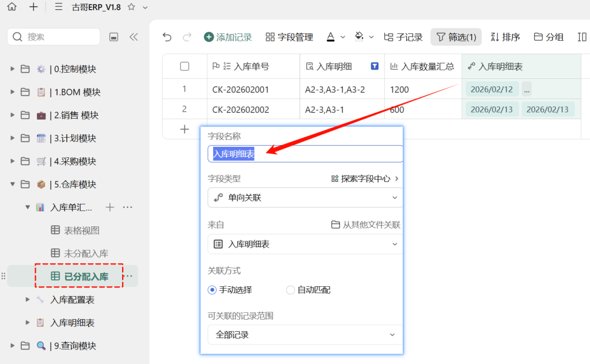Click 添加记录 button
590x364 pixels.
click(x=228, y=37)
